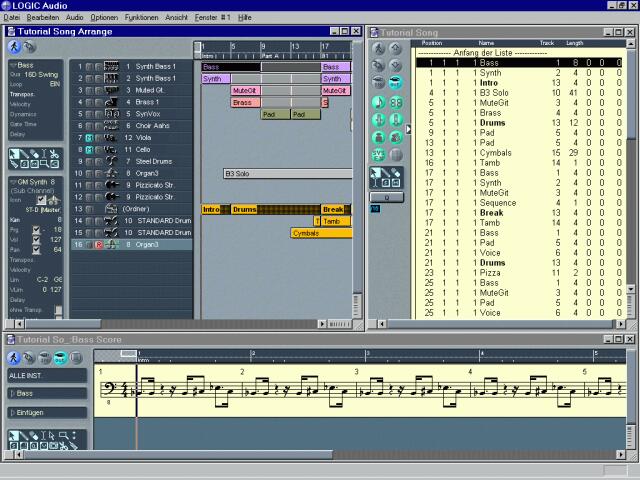Toggle the note events filter in event list

coord(379,102)
